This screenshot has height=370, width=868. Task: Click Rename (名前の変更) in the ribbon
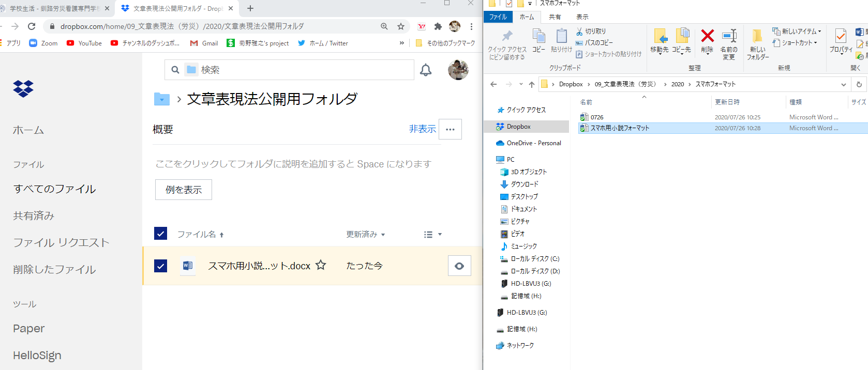(x=729, y=44)
